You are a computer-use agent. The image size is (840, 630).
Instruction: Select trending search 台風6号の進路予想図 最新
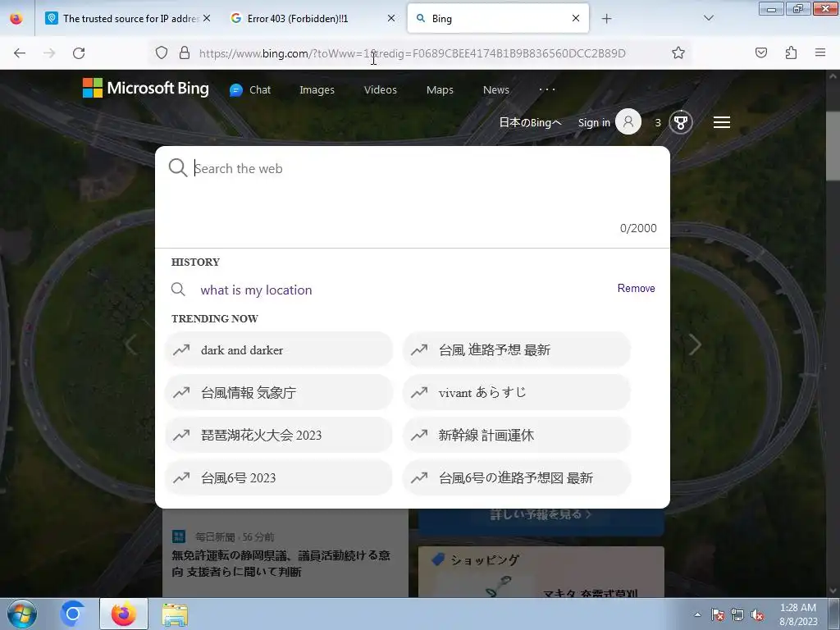pos(517,478)
